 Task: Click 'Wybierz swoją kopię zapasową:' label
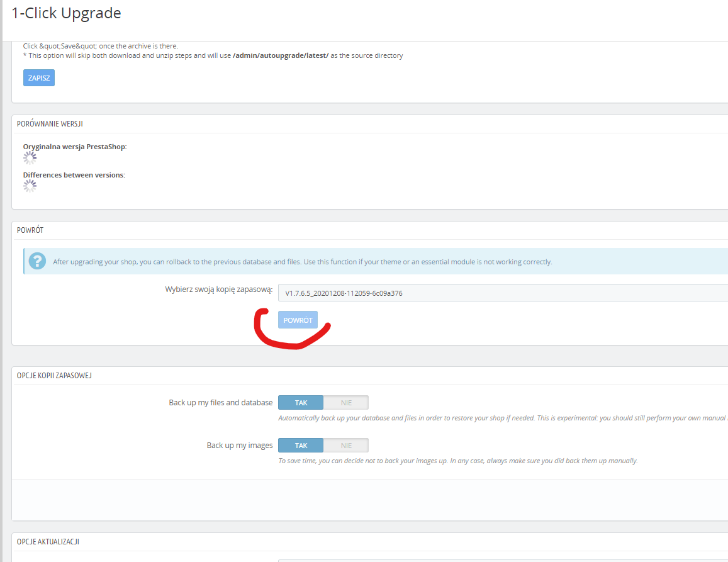point(219,289)
